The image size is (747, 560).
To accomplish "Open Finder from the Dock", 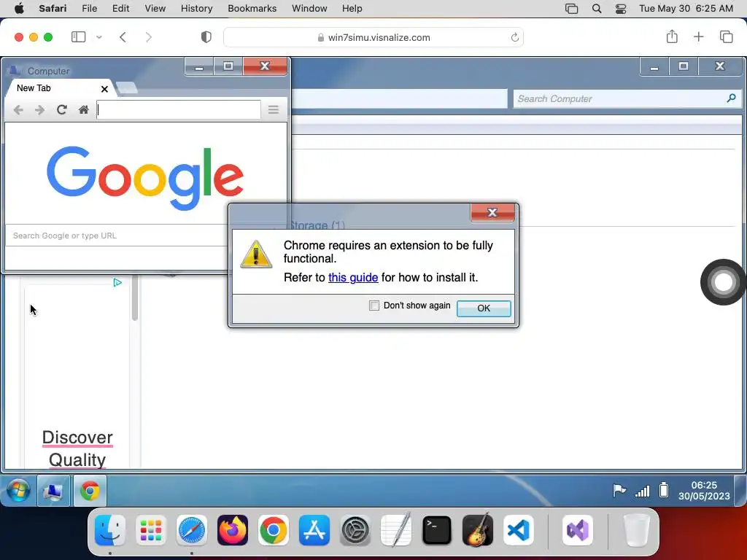I will (x=110, y=530).
